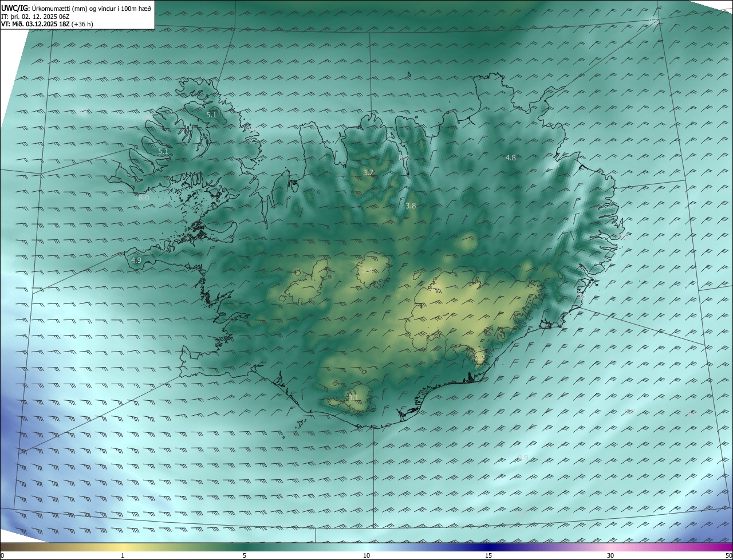
Task: Click the colorbar tick label 50
Action: click(728, 555)
